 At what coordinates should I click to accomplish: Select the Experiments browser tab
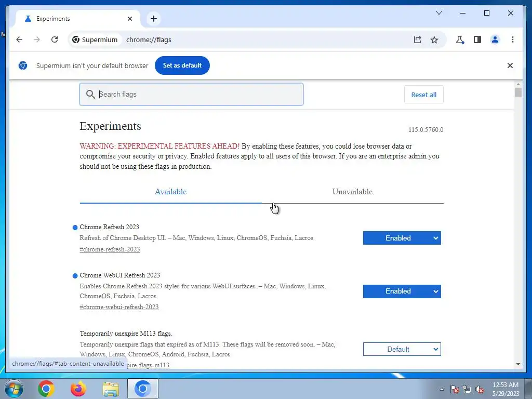[78, 19]
